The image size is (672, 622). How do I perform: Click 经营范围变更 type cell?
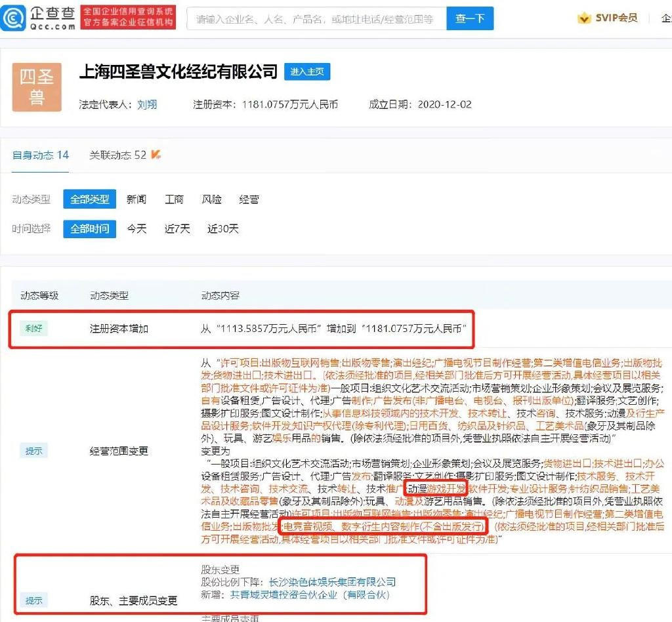tap(119, 451)
